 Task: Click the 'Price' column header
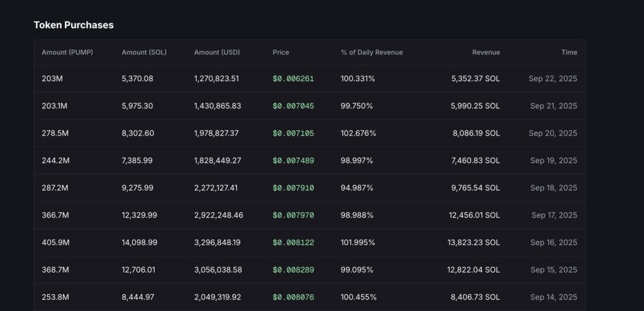pos(281,52)
